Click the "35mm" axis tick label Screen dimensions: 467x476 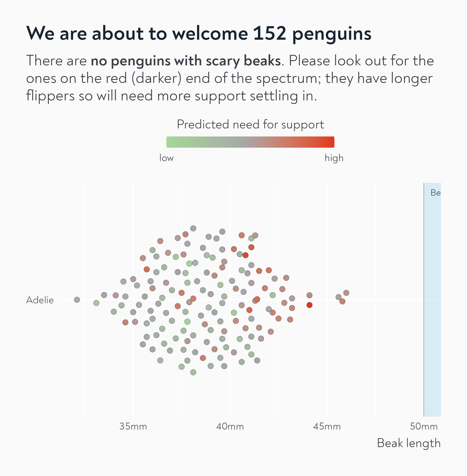133,427
